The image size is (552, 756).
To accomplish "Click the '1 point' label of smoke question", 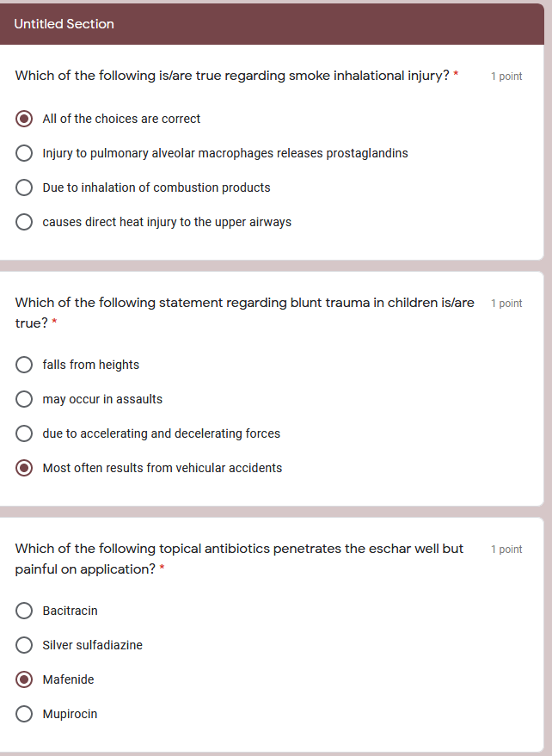I will (x=506, y=77).
